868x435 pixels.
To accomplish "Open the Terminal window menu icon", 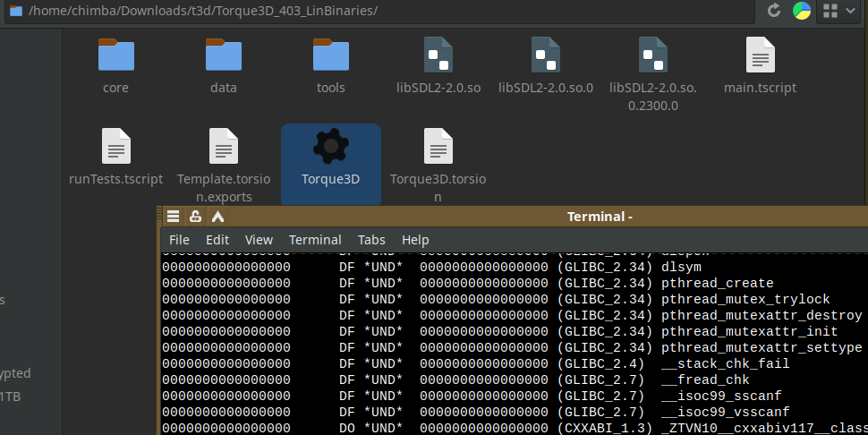I will tap(174, 217).
